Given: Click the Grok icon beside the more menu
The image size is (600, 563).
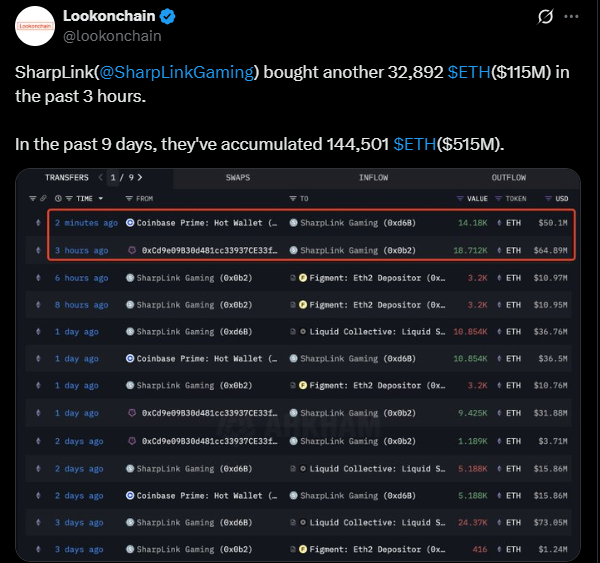Looking at the screenshot, I should point(545,16).
